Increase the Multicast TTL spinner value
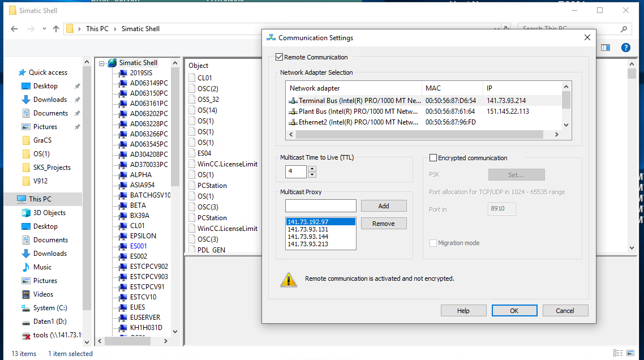Screen dimensions: 644x360 click(x=312, y=169)
